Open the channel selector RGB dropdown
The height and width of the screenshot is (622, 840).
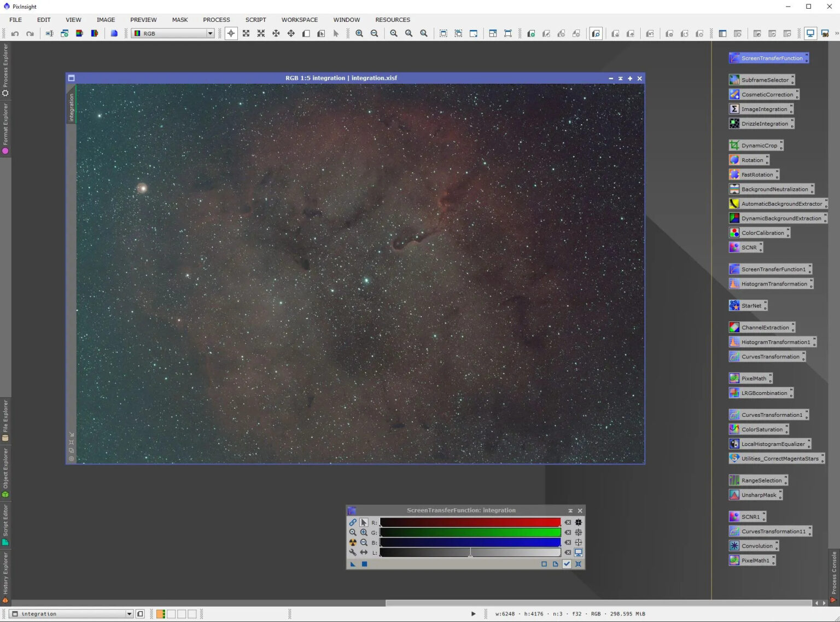click(x=211, y=33)
